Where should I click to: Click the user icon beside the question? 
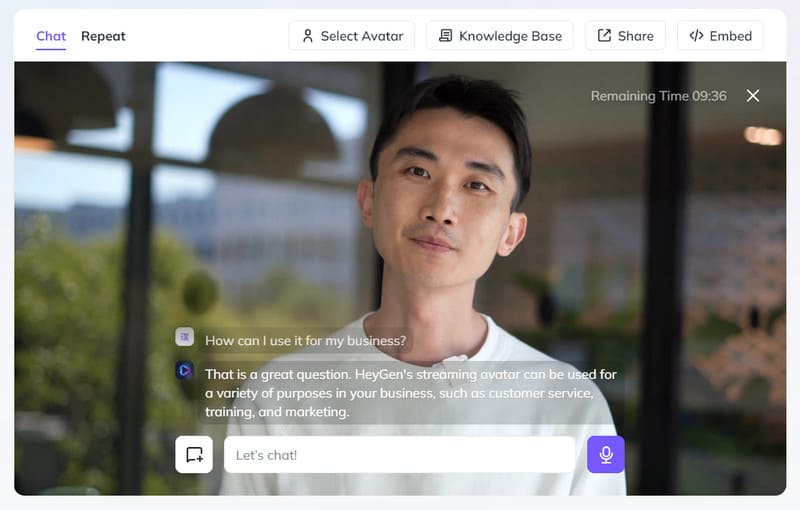(x=184, y=338)
